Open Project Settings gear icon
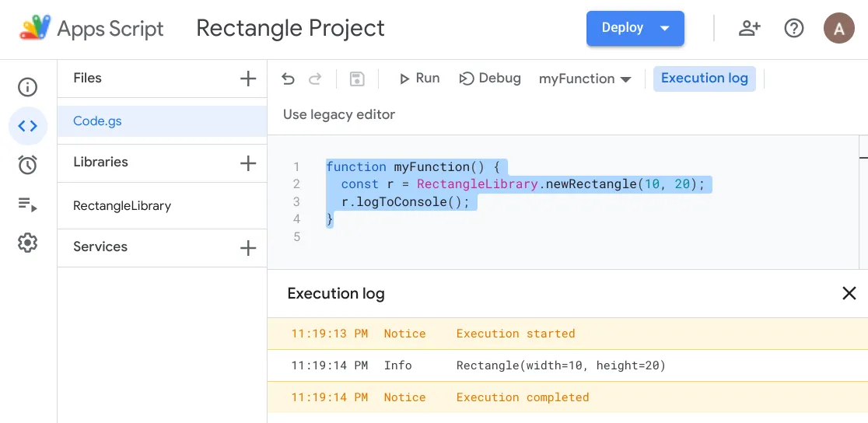The width and height of the screenshot is (868, 423). [x=28, y=243]
